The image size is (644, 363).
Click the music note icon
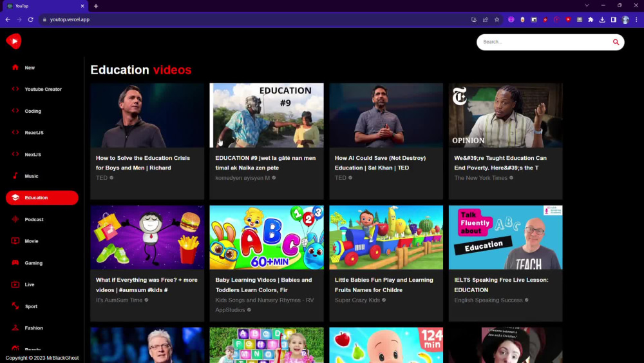pos(15,175)
